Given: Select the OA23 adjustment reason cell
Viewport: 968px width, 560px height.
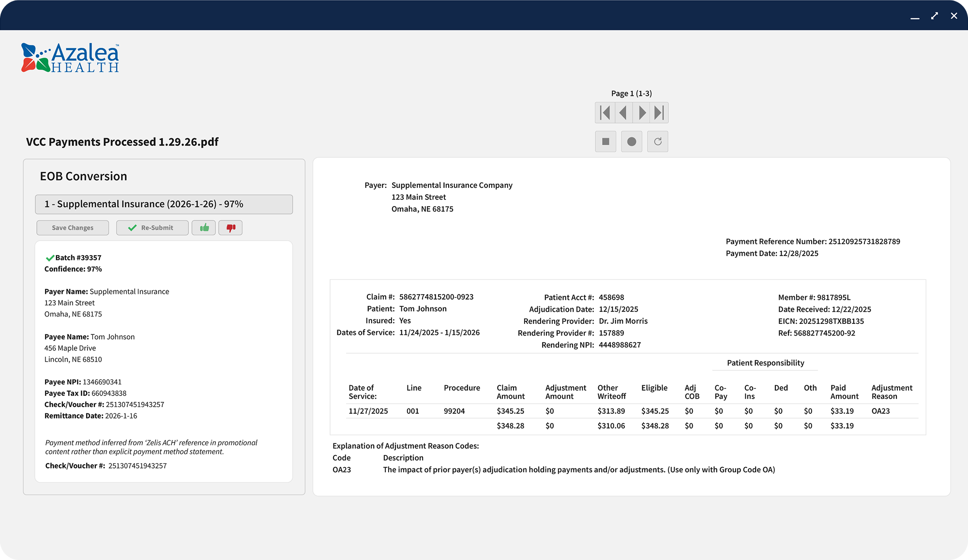Looking at the screenshot, I should (880, 411).
